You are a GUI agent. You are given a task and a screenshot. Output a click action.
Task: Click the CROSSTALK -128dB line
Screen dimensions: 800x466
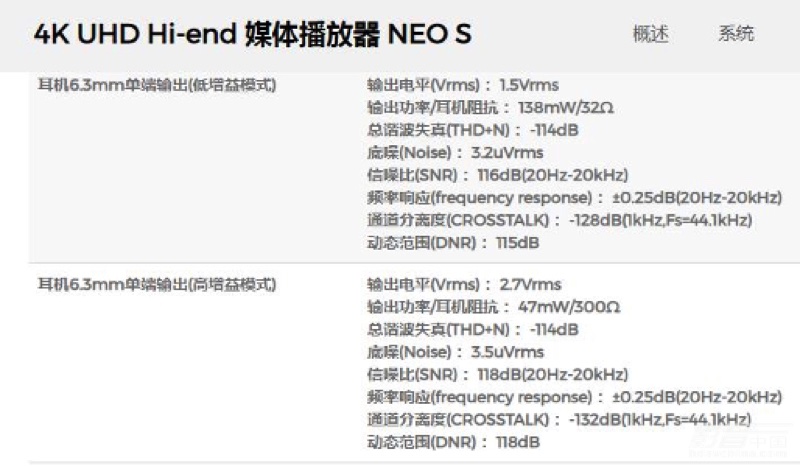560,219
